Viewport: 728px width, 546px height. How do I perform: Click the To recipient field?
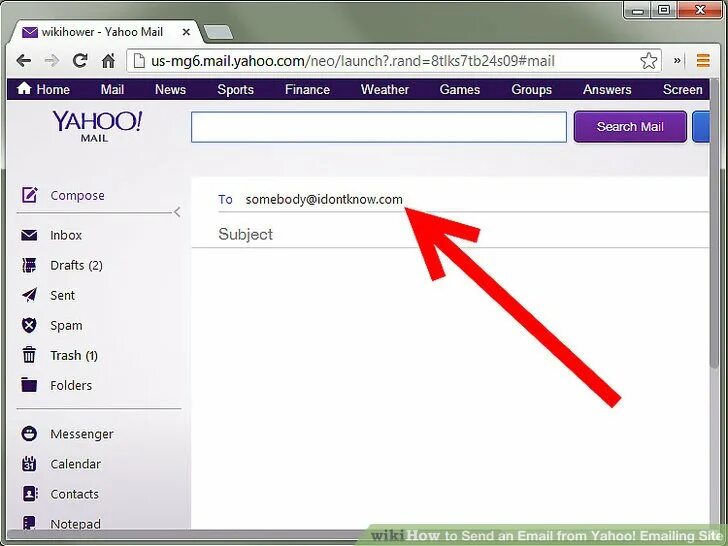pyautogui.click(x=463, y=199)
